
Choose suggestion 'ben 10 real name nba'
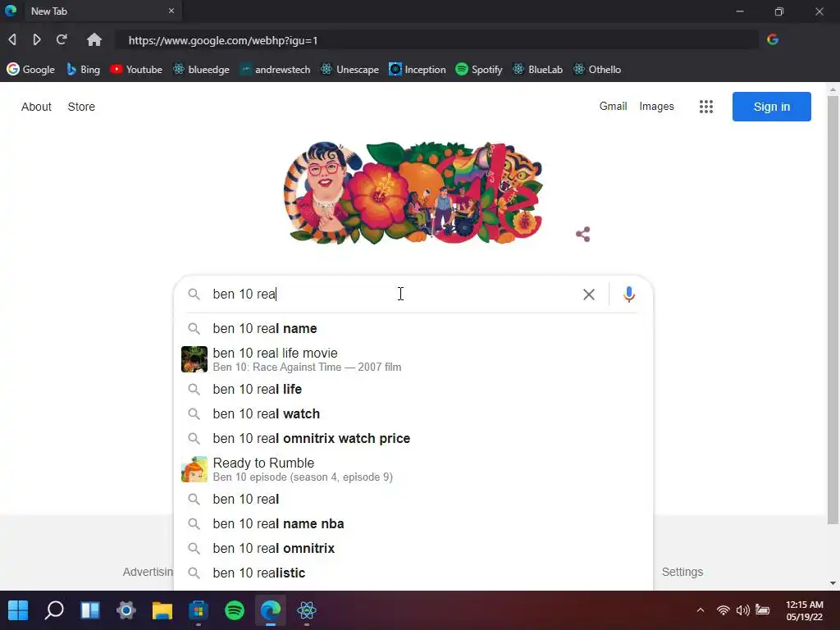[413, 523]
